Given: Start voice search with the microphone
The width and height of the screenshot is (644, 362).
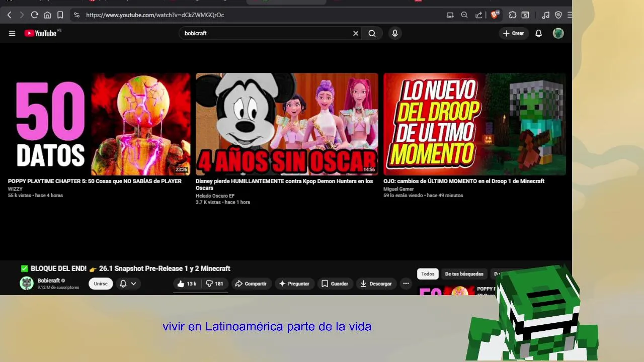Looking at the screenshot, I should pos(395,33).
